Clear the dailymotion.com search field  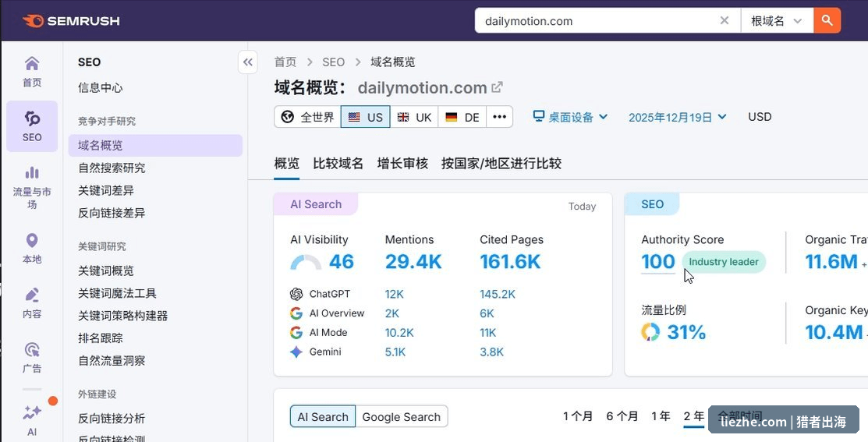pyautogui.click(x=724, y=20)
